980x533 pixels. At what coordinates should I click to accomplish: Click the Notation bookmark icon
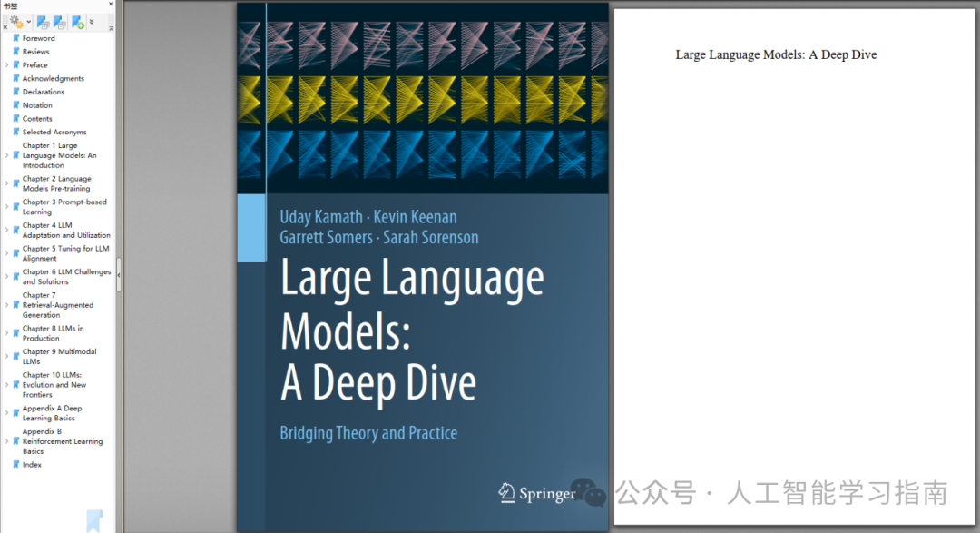[x=16, y=105]
